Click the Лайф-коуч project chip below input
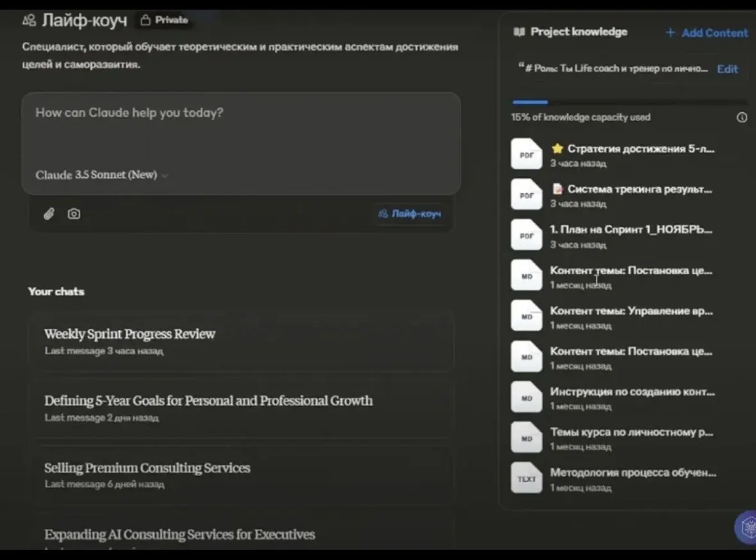The height and width of the screenshot is (560, 756). [x=409, y=213]
